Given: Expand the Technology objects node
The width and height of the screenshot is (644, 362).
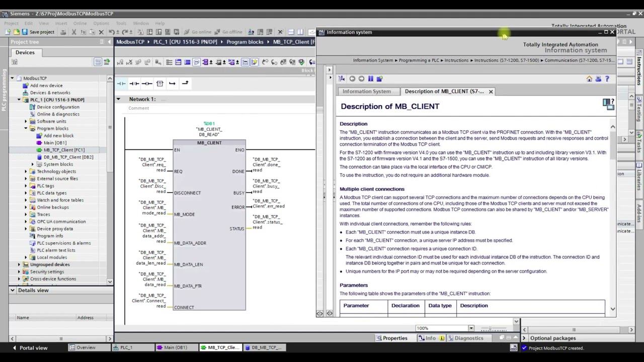Looking at the screenshot, I should click(26, 171).
